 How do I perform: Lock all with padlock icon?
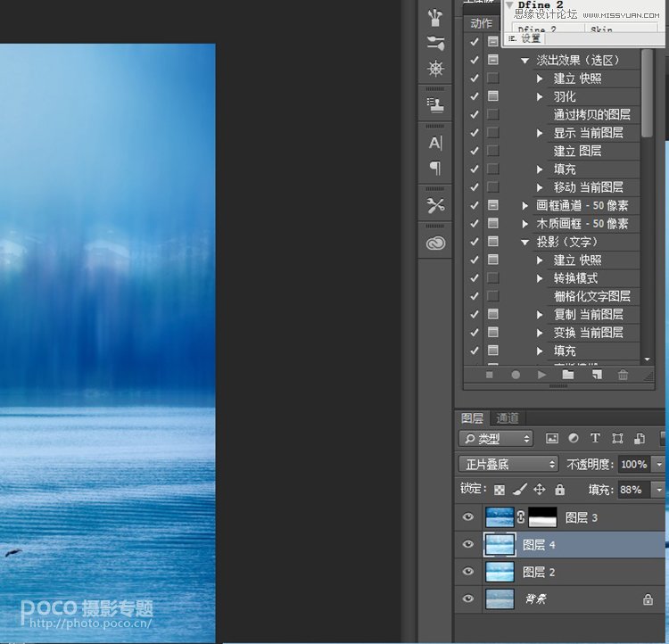tap(560, 489)
